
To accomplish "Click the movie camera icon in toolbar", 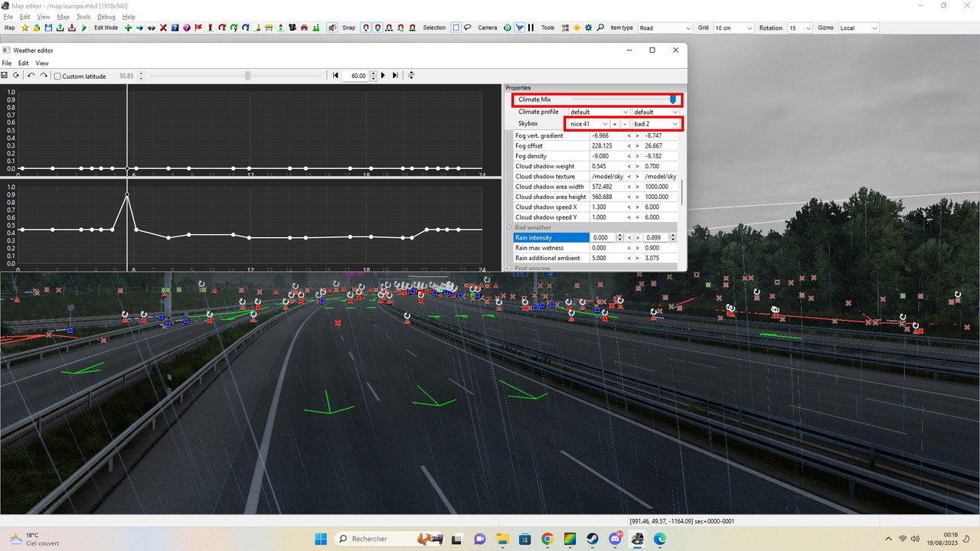I will click(292, 28).
